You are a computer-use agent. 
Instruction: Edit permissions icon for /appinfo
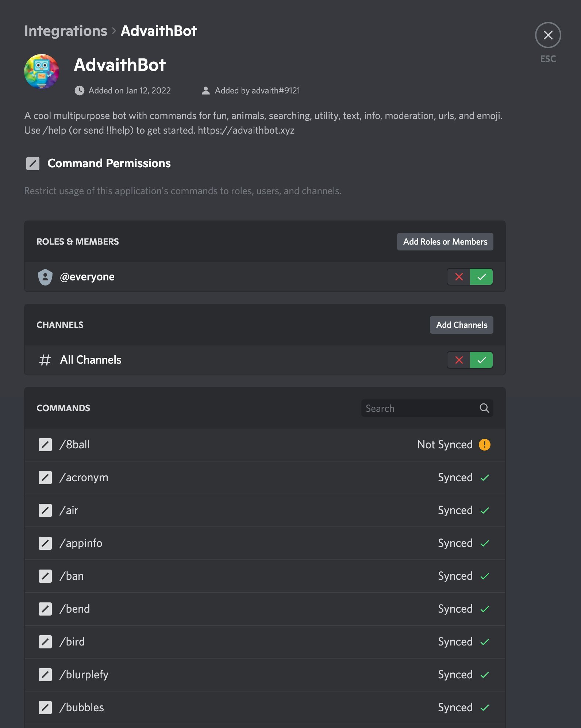45,543
